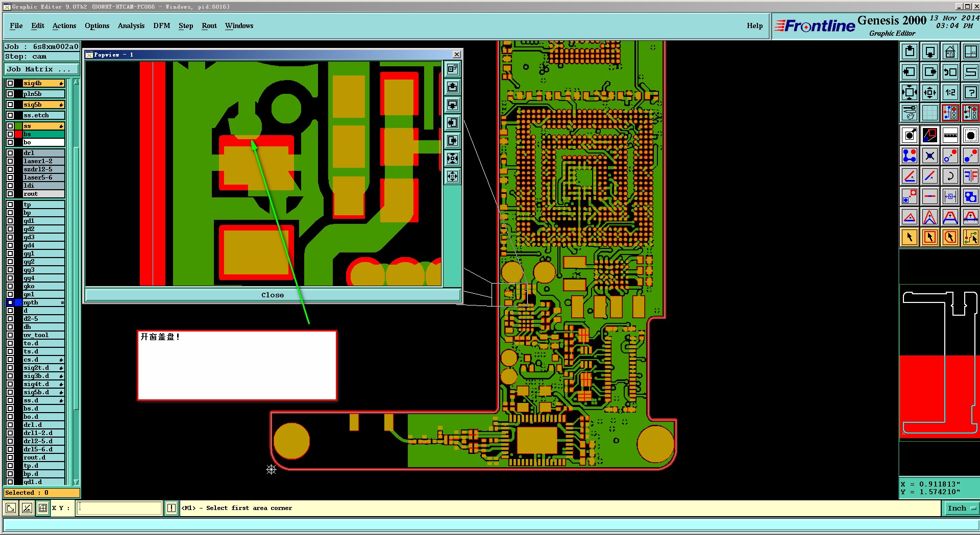Toggle the grid display icon
This screenshot has width=980, height=535.
point(930,113)
